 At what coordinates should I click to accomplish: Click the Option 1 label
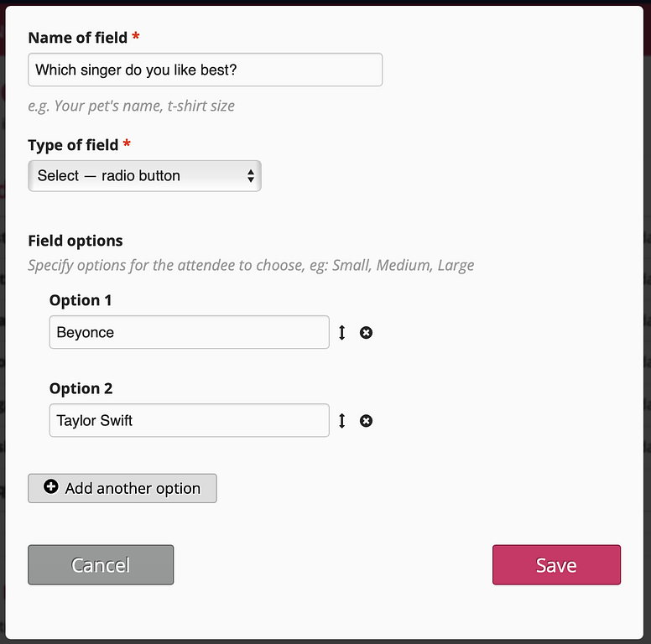point(81,300)
